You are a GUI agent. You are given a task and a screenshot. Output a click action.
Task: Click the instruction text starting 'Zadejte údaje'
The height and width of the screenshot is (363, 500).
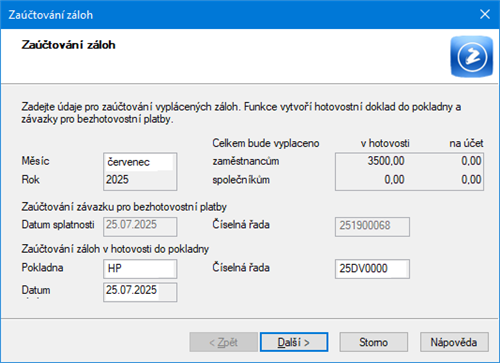click(x=241, y=113)
